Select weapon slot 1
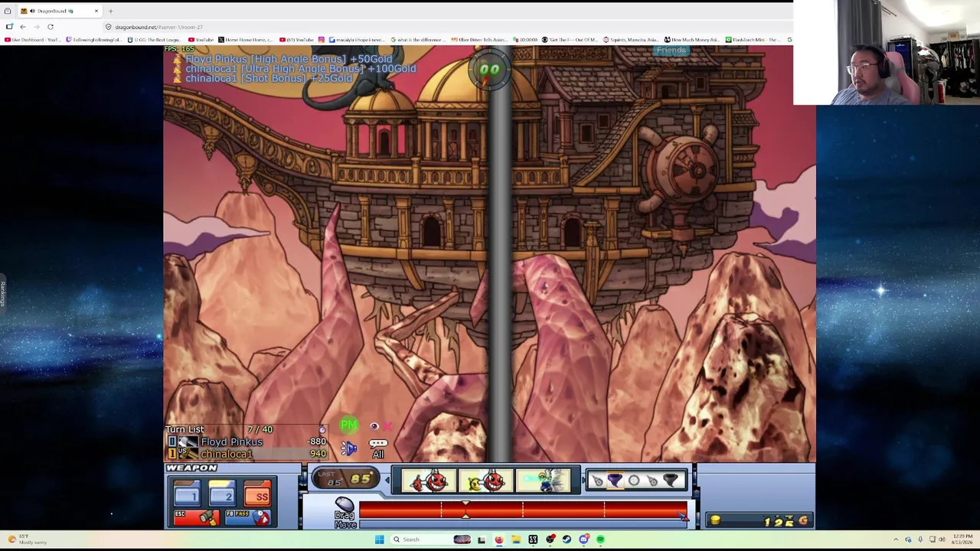The width and height of the screenshot is (980, 551). pos(187,494)
